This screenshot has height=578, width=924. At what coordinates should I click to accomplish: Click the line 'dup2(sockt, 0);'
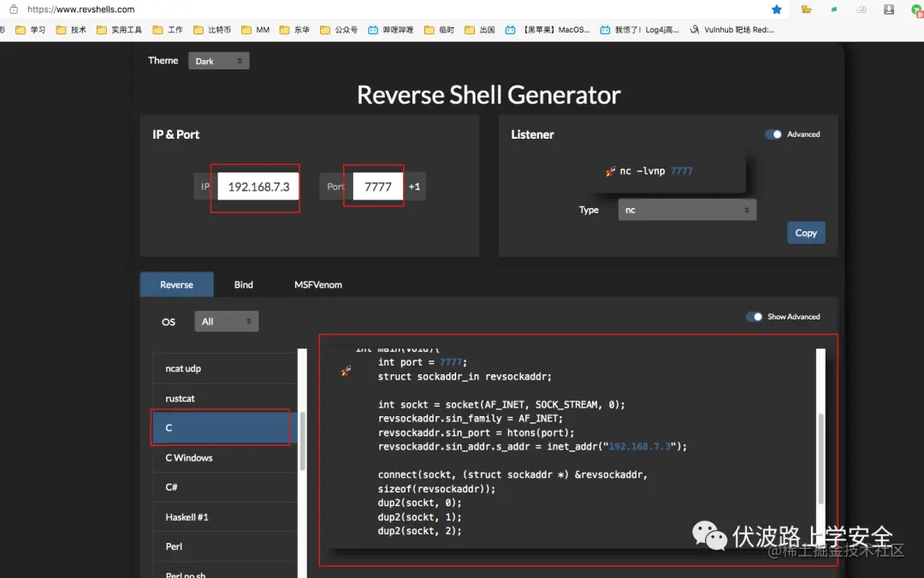419,504
